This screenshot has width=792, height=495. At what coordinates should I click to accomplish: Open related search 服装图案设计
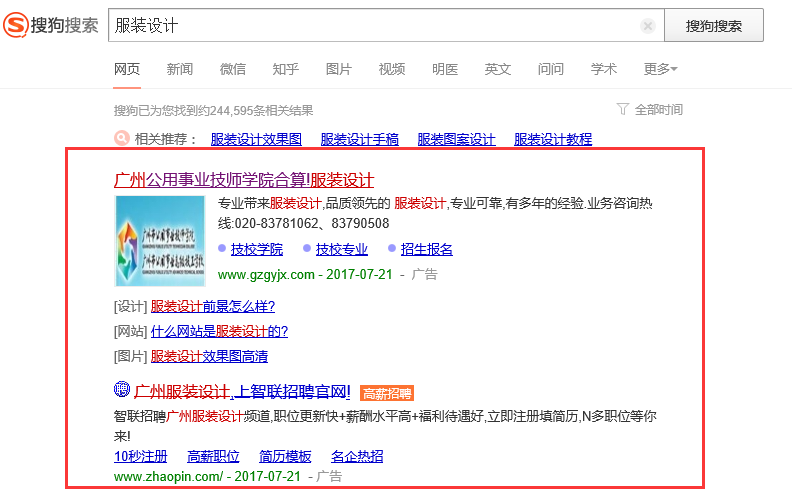[457, 139]
